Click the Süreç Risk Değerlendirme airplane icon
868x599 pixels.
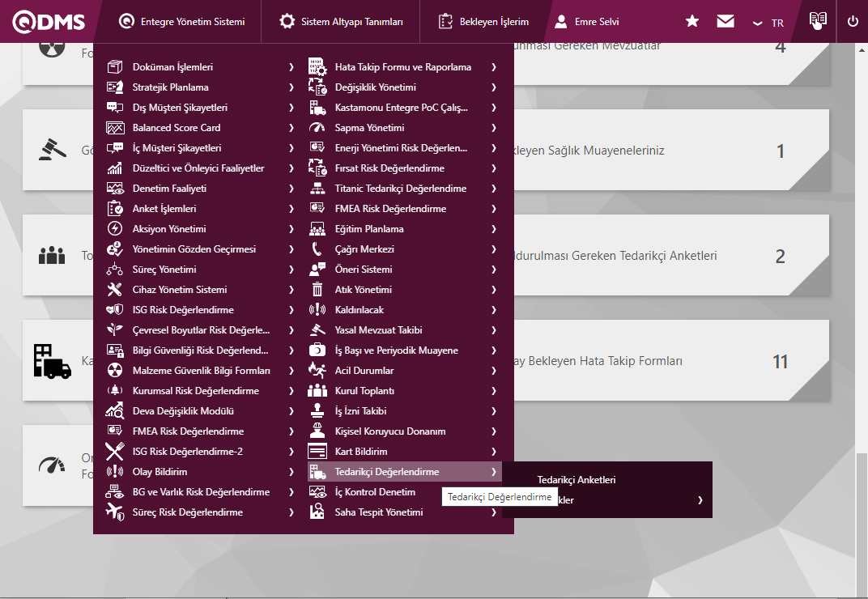pyautogui.click(x=115, y=512)
